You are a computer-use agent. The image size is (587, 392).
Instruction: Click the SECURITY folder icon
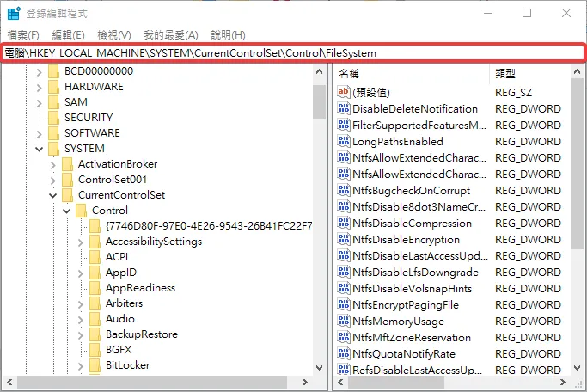[54, 118]
